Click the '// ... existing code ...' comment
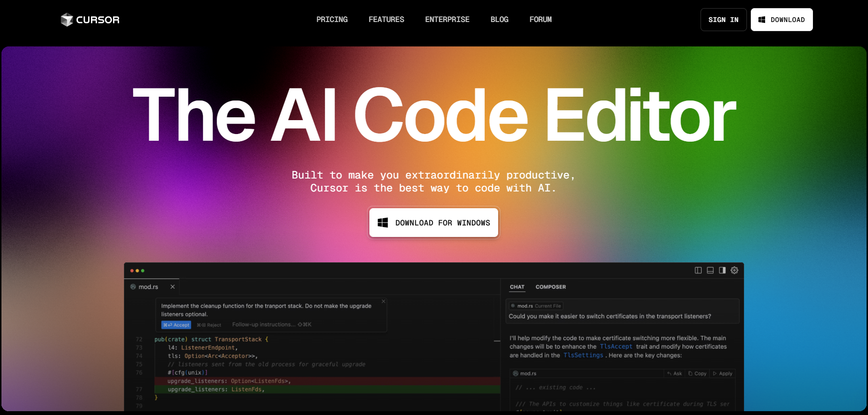The width and height of the screenshot is (868, 415). tap(556, 388)
